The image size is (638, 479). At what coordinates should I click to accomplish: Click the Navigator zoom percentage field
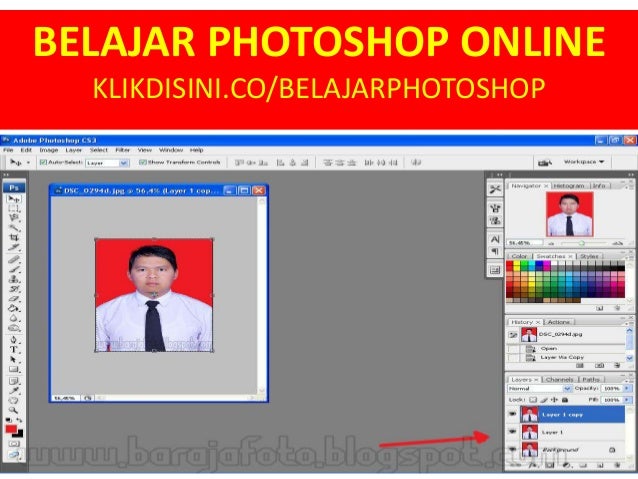point(524,243)
